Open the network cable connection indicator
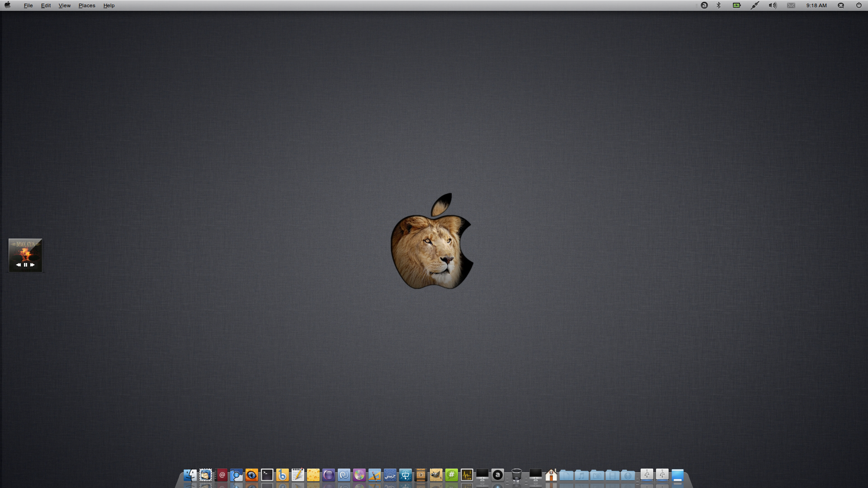868x488 pixels. pyautogui.click(x=755, y=5)
